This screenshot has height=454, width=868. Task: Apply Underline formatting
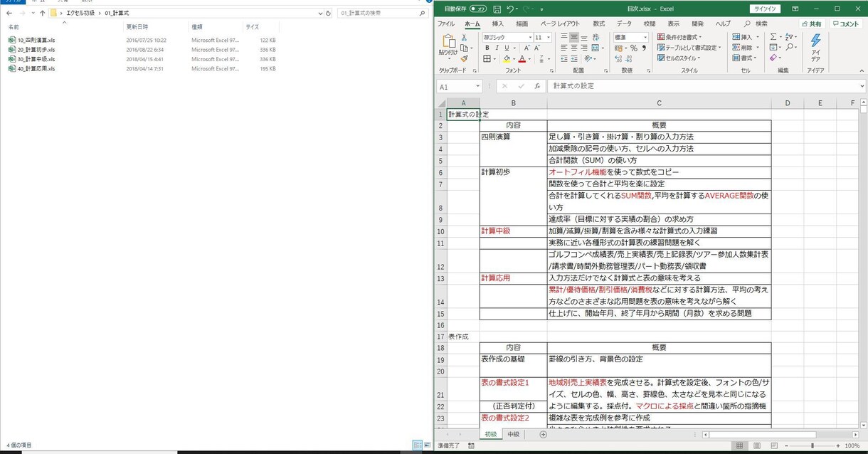[507, 48]
